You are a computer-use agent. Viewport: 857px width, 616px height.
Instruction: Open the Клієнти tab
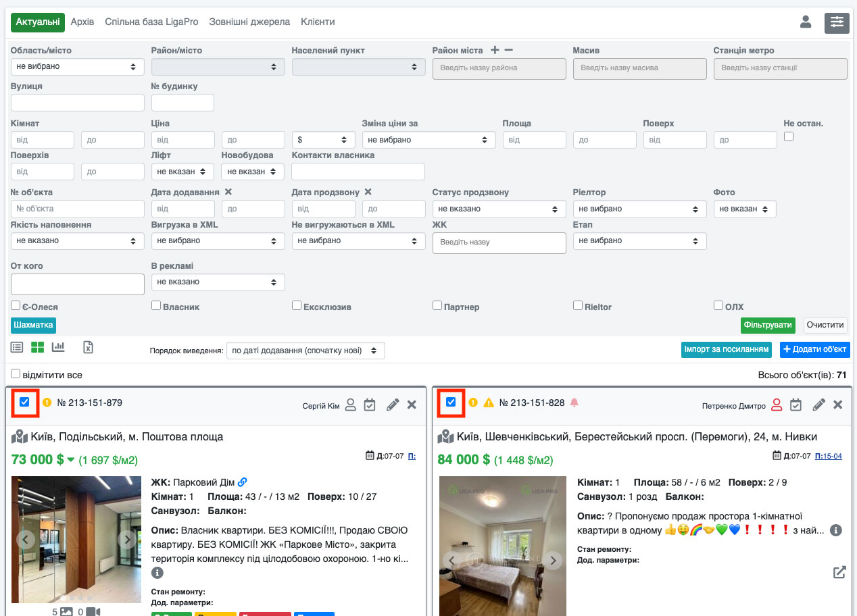[x=318, y=22]
